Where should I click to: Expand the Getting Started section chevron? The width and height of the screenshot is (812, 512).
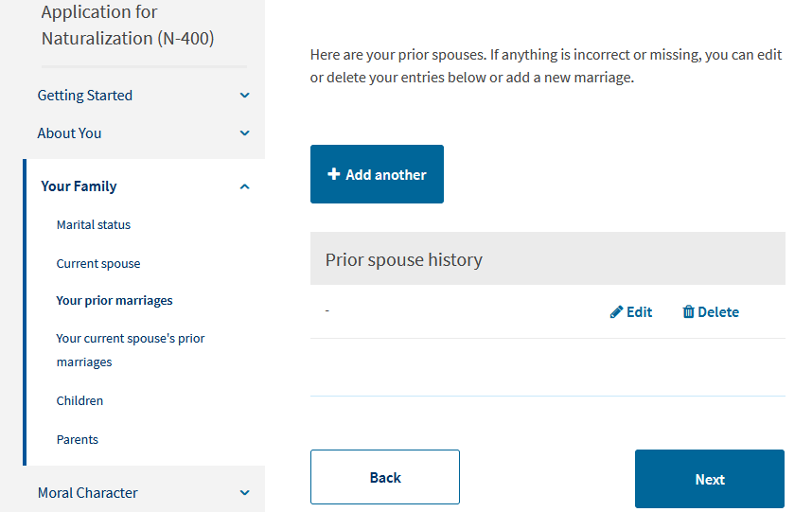pyautogui.click(x=245, y=96)
